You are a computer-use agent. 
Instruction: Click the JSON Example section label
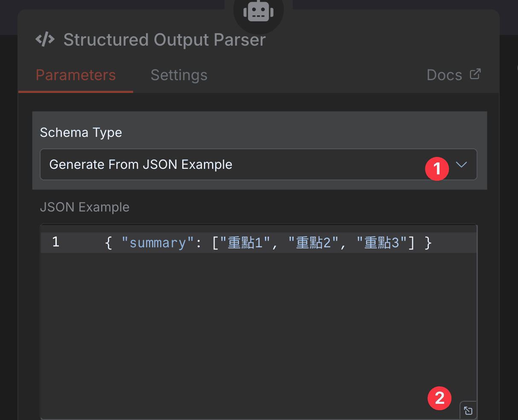coord(84,207)
